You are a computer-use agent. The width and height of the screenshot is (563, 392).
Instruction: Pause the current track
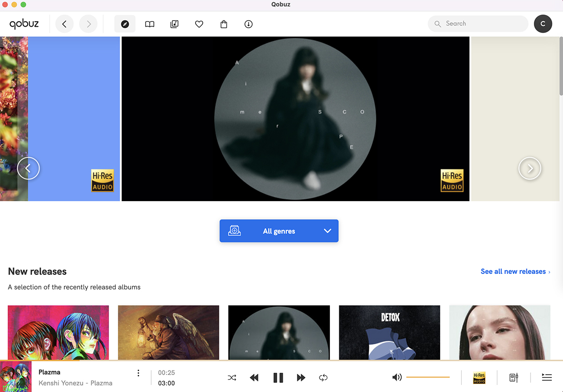[278, 377]
